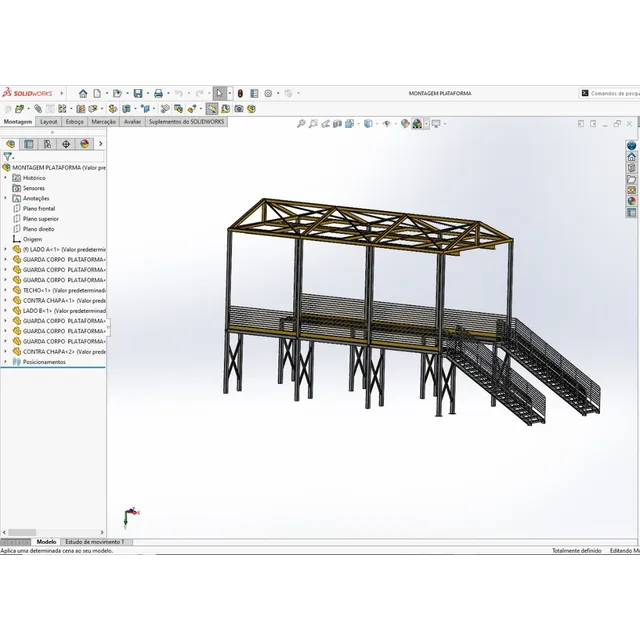The image size is (640, 640).
Task: Click the Assembly Features icon
Action: pyautogui.click(x=127, y=109)
